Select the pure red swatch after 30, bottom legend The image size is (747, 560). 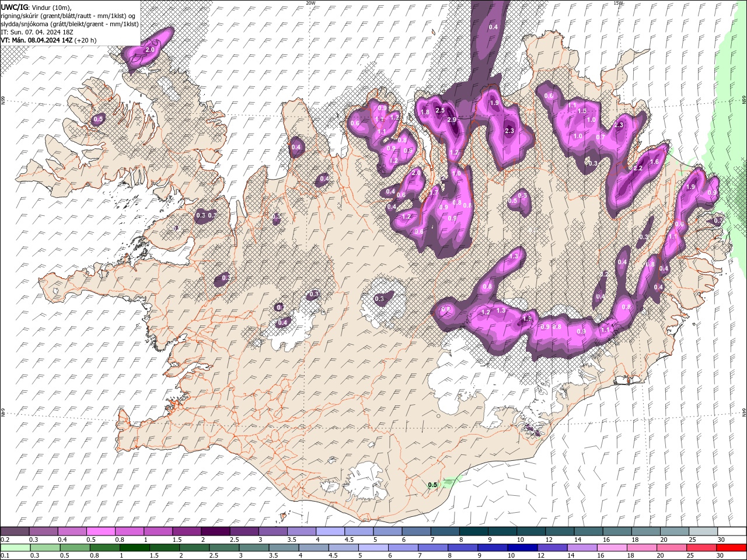click(x=732, y=548)
